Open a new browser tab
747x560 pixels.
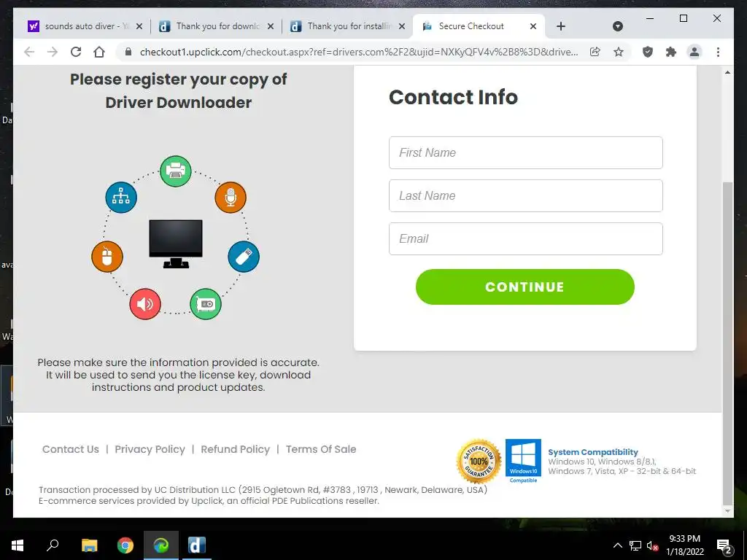pyautogui.click(x=561, y=26)
